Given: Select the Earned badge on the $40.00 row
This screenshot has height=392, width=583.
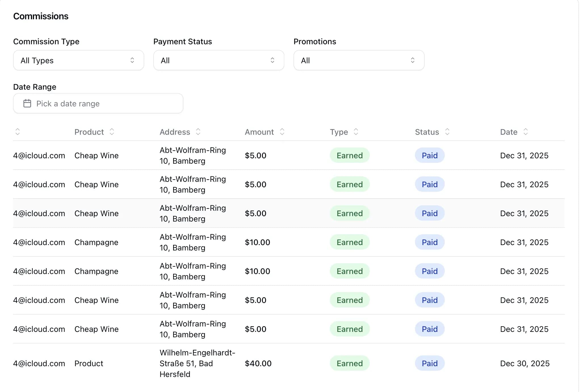Looking at the screenshot, I should coord(349,363).
